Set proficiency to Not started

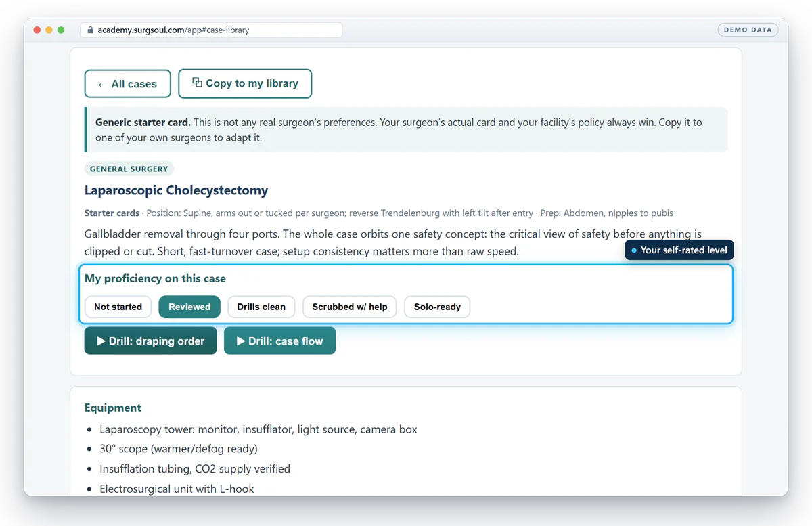pyautogui.click(x=118, y=307)
